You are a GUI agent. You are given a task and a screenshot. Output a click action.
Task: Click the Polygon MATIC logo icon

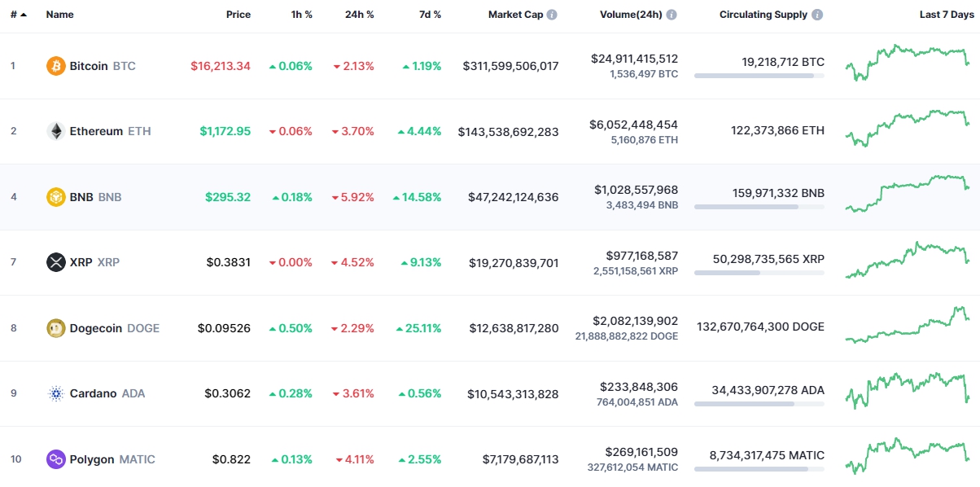[56, 459]
